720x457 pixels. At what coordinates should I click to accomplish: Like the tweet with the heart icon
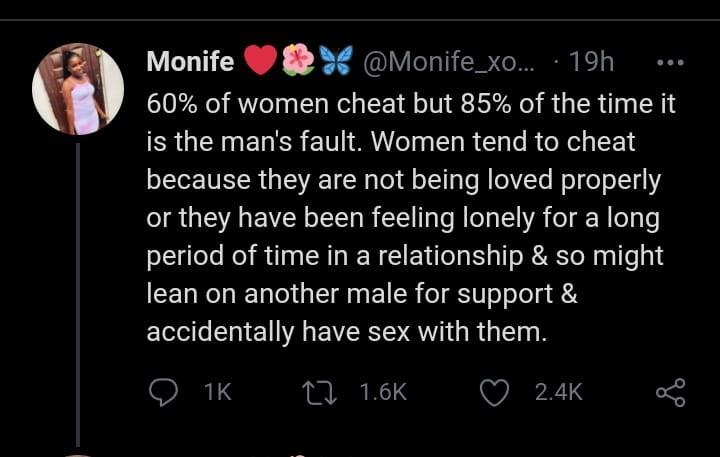[x=495, y=393]
